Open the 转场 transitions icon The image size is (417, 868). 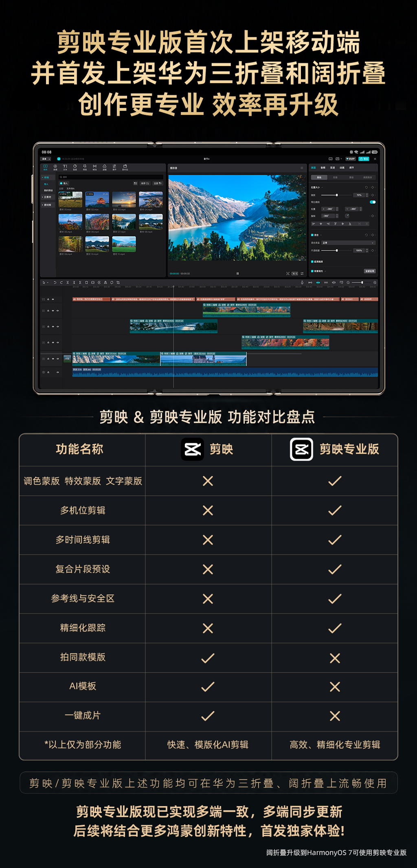tap(94, 167)
